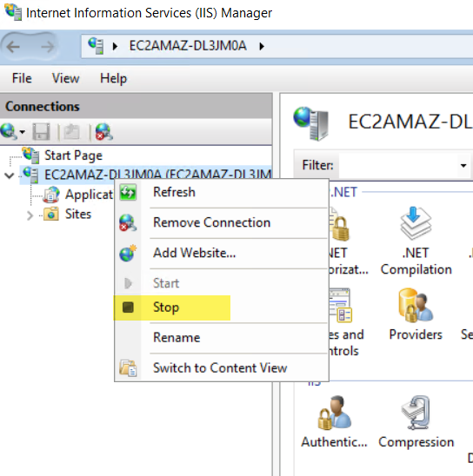The width and height of the screenshot is (473, 476).
Task: Choose Add Website... from context menu
Action: (222, 253)
